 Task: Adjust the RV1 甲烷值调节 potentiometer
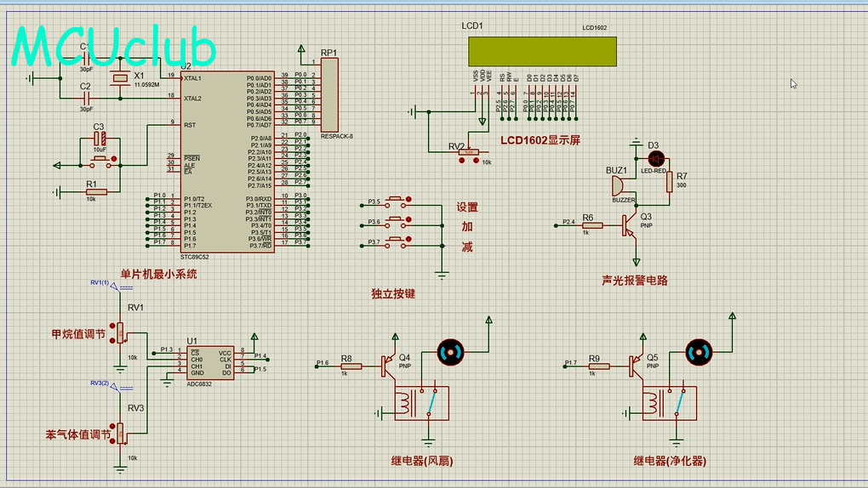pos(121,332)
